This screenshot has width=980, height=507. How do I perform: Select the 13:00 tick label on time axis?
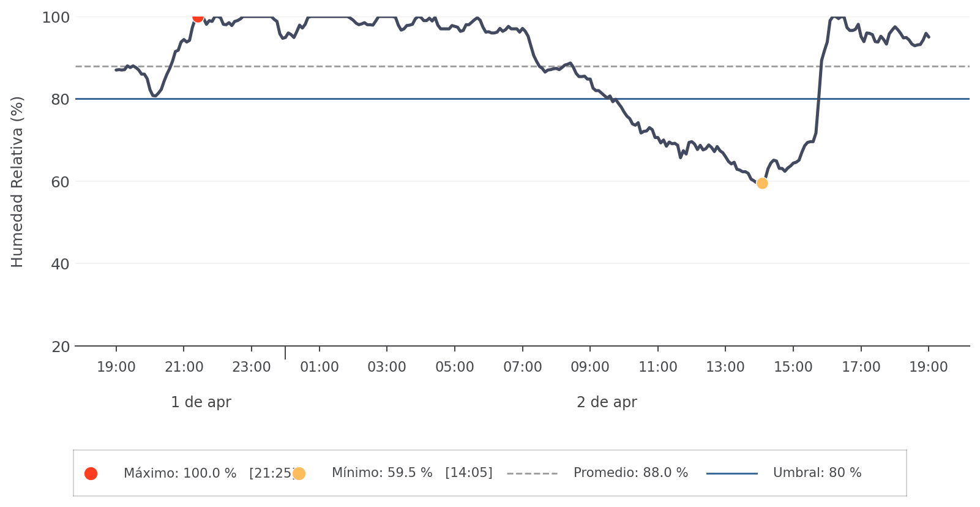(x=725, y=367)
